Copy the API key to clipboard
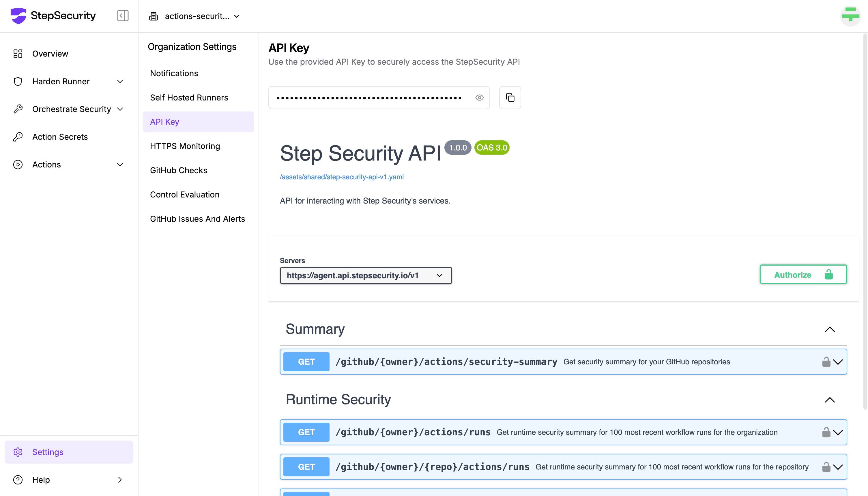The width and height of the screenshot is (868, 496). point(510,98)
